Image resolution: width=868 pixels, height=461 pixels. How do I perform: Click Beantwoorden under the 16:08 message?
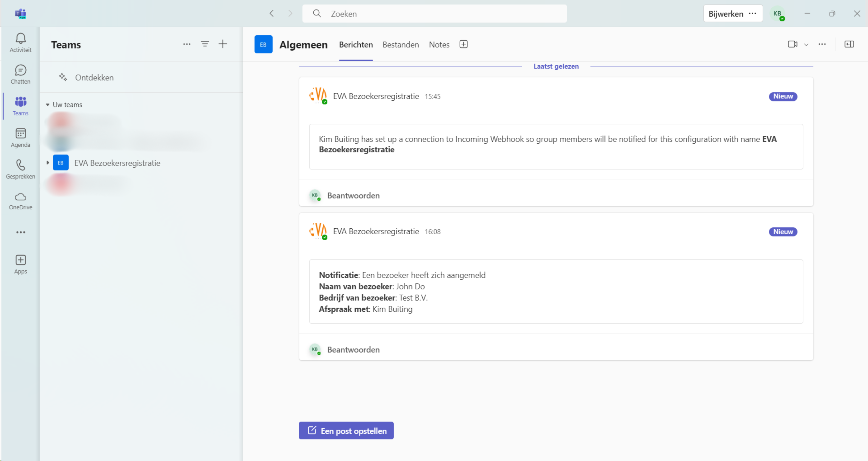(353, 349)
